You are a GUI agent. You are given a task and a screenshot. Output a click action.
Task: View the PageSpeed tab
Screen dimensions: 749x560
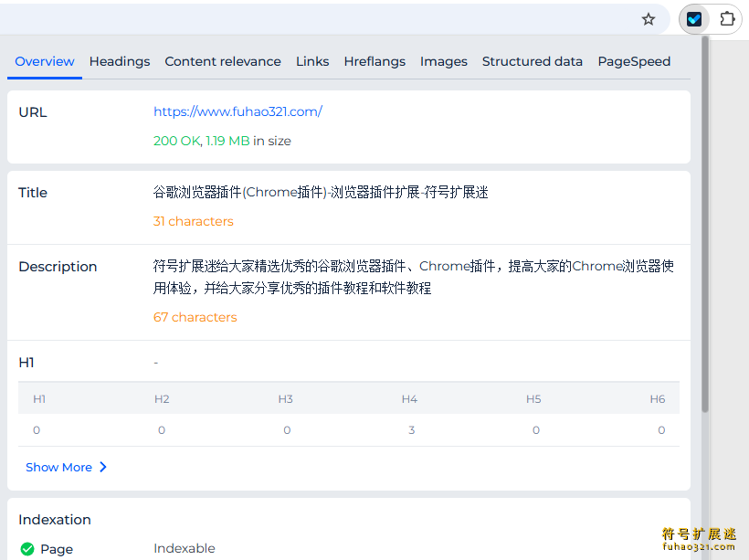pos(634,61)
